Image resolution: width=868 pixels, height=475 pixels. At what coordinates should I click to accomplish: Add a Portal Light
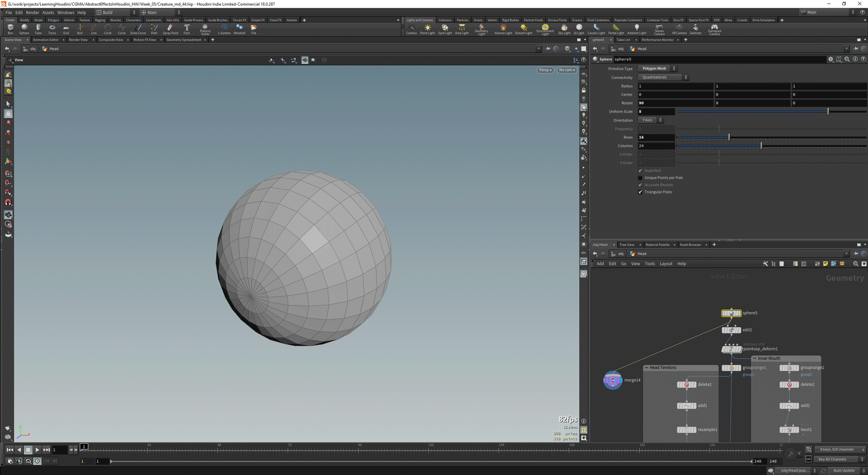coord(616,29)
